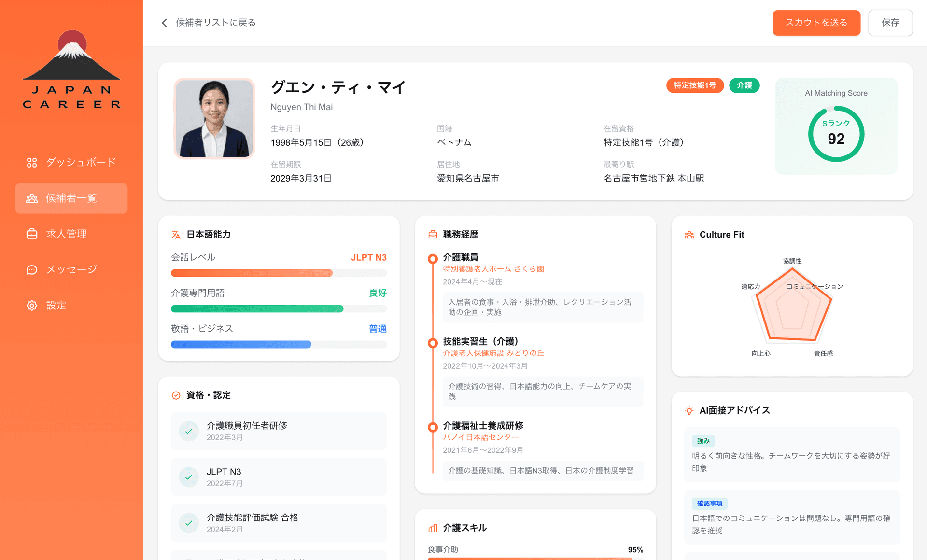This screenshot has width=927, height=560.
Task: Open 求人管理 via the briefcase icon
Action: pyautogui.click(x=32, y=234)
